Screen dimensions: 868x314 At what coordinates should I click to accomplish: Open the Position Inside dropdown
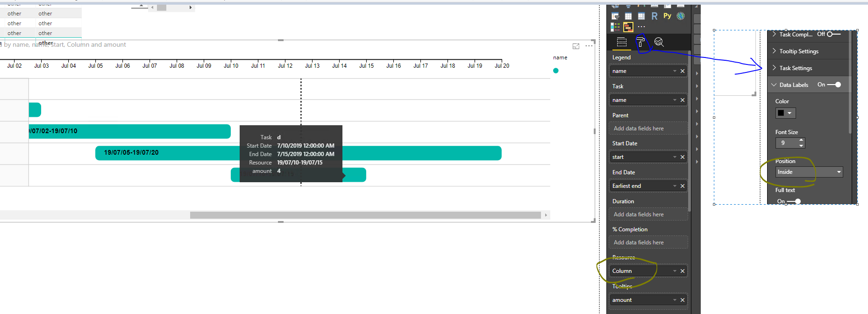coord(809,172)
